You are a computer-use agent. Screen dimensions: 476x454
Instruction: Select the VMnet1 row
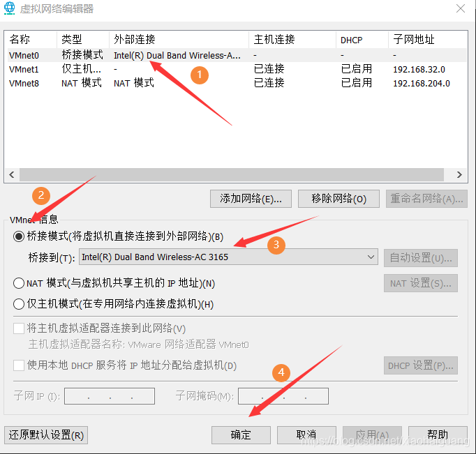(236, 70)
